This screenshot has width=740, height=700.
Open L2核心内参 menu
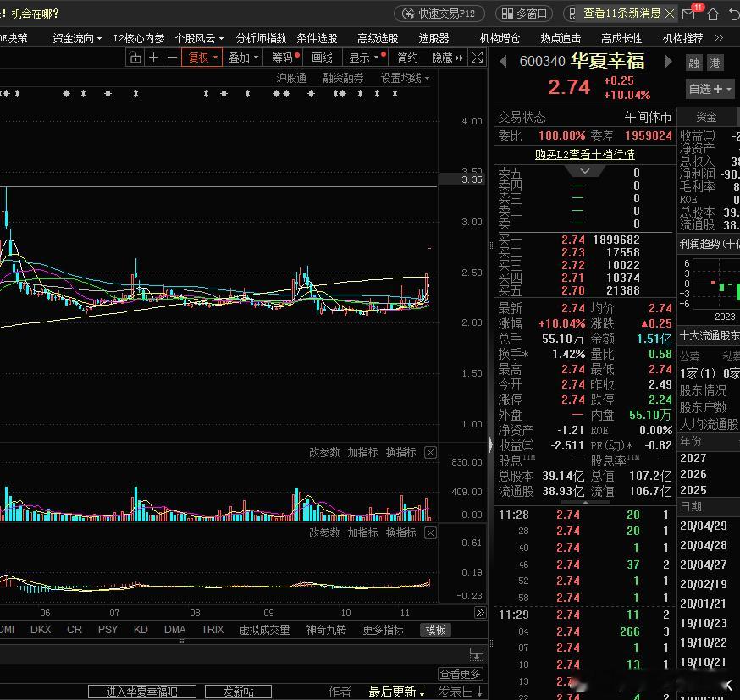tap(139, 38)
